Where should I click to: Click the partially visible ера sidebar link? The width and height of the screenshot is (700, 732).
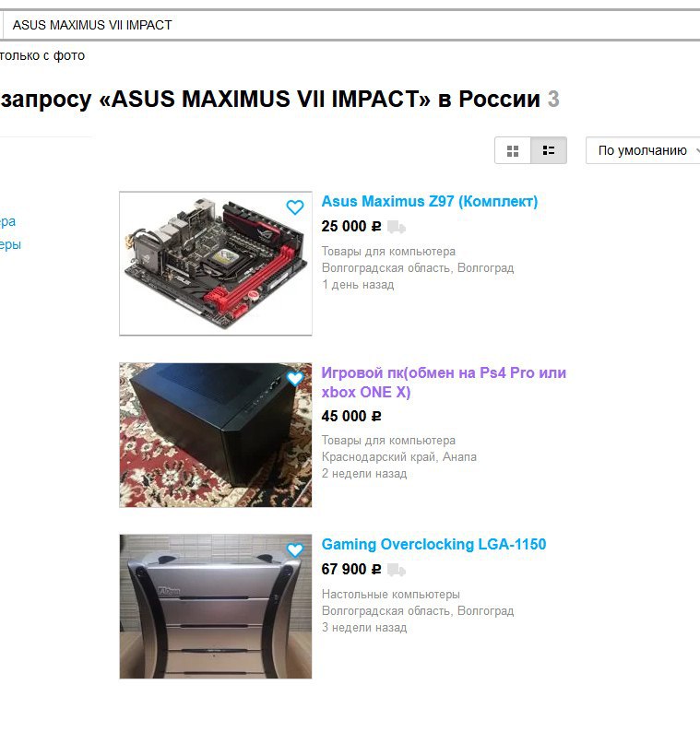(7, 221)
